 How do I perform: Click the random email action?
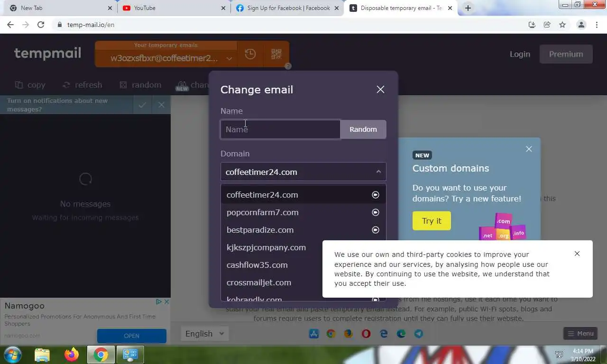140,85
